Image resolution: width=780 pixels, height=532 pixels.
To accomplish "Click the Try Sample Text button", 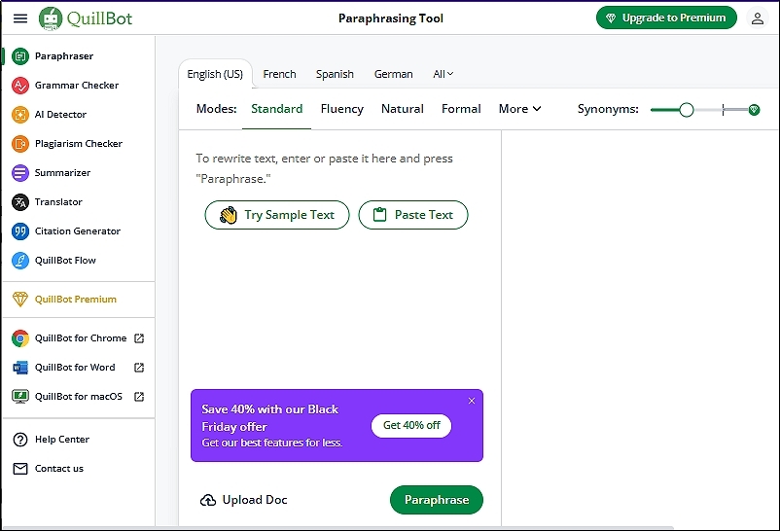I will tap(277, 215).
